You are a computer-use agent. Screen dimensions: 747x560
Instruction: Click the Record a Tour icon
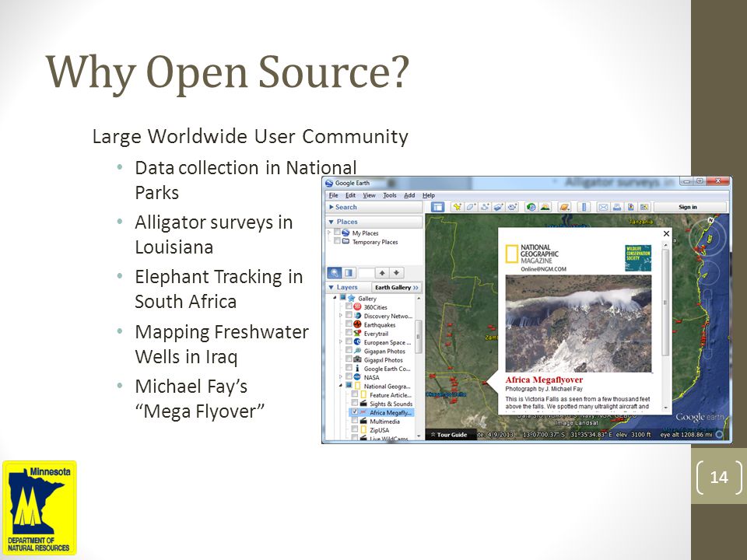pos(512,207)
